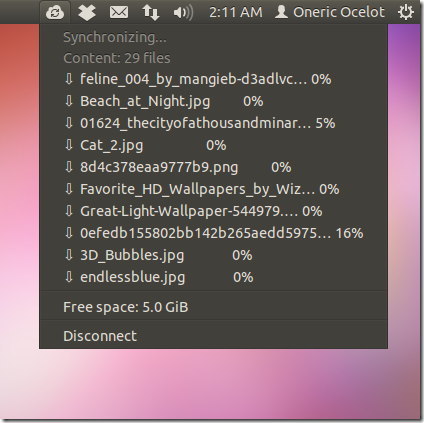Select the 0efedb155802bb142b265aedd5975 download entry

tap(213, 233)
